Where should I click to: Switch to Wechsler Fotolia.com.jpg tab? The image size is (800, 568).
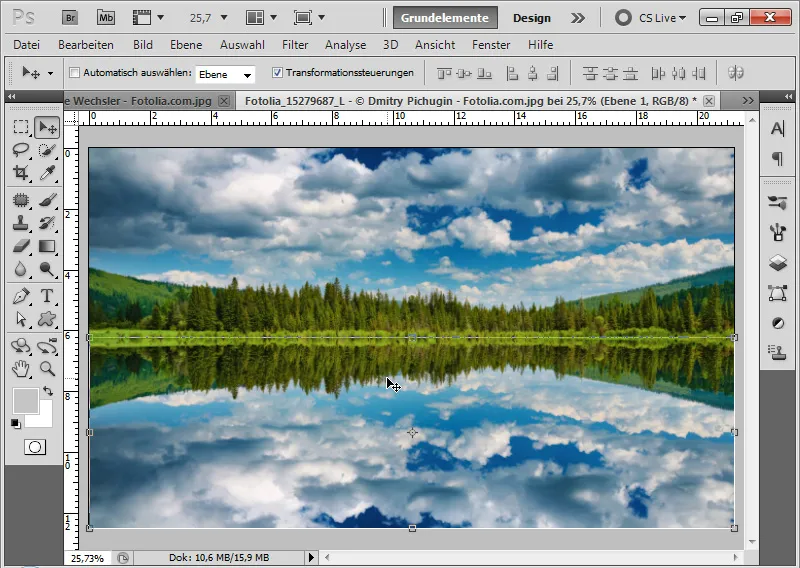139,101
